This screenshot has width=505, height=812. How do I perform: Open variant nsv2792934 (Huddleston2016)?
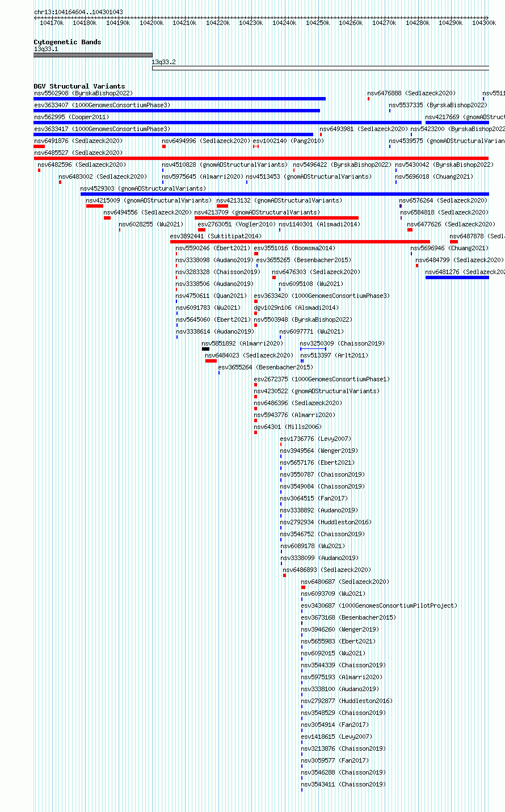[281, 528]
